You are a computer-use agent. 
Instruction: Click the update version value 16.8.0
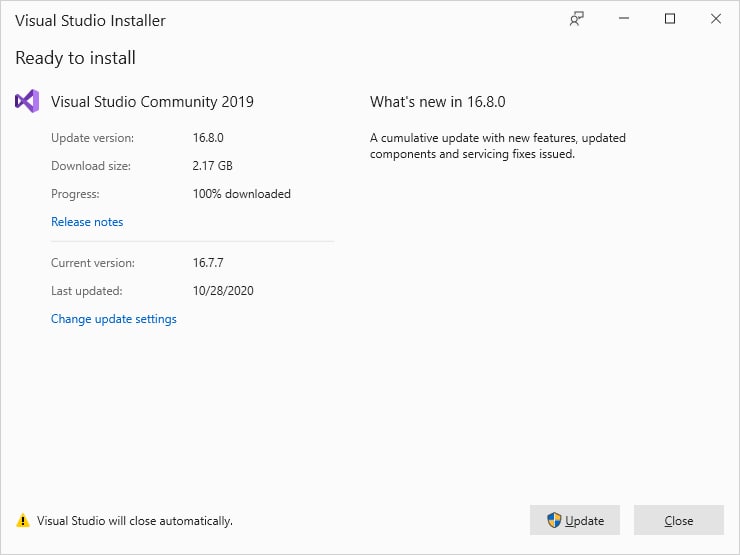tap(208, 138)
